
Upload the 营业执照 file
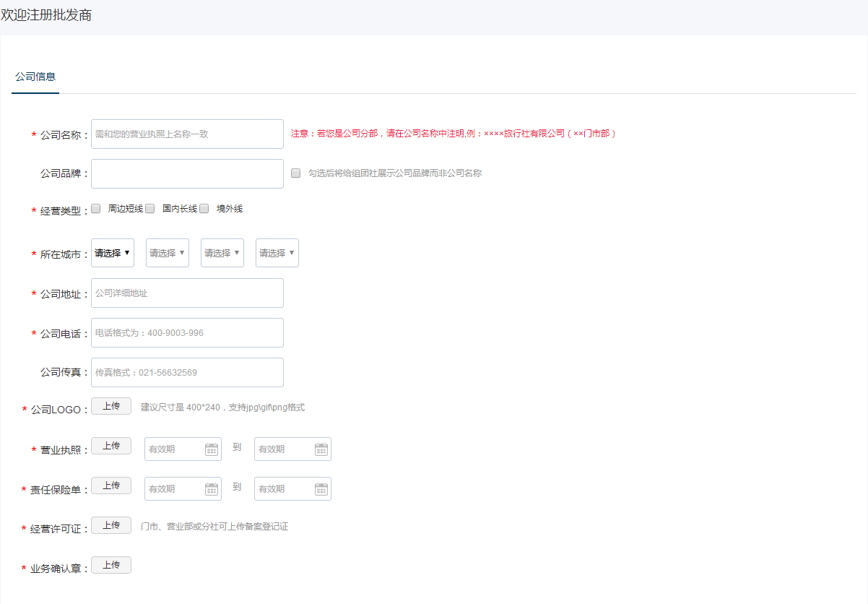[111, 446]
